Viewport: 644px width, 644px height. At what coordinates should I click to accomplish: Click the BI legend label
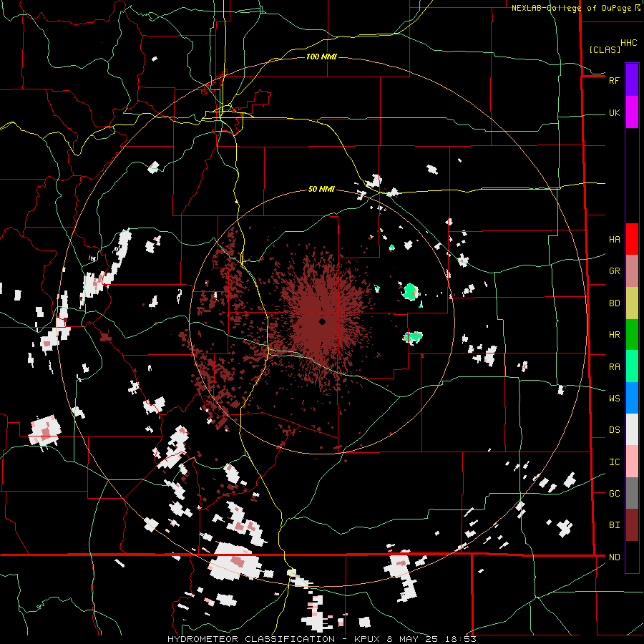614,525
